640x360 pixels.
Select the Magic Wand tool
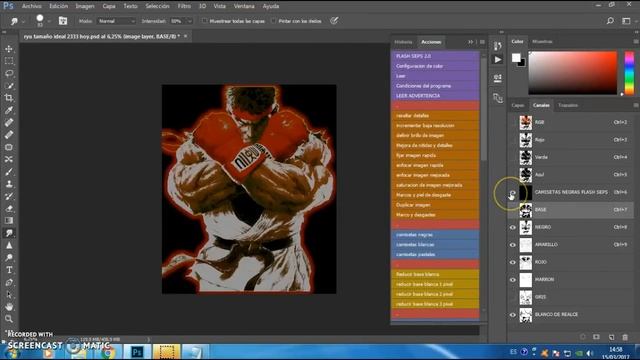(9, 86)
